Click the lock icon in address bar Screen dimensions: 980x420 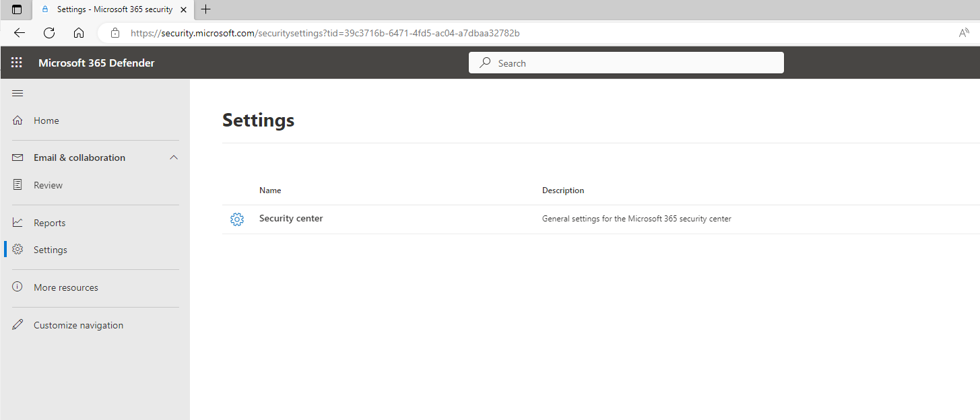[115, 32]
